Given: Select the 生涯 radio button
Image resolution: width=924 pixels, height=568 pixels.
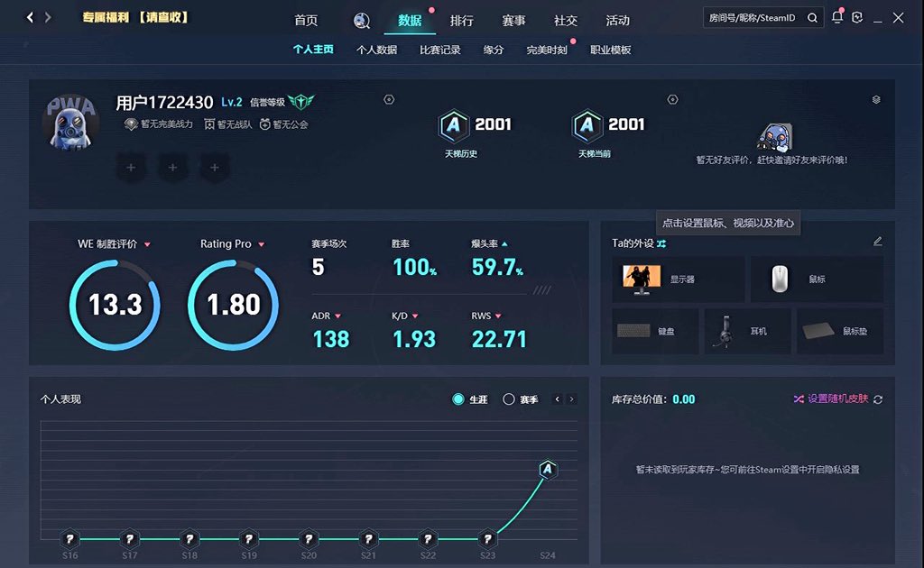Looking at the screenshot, I should pos(457,399).
